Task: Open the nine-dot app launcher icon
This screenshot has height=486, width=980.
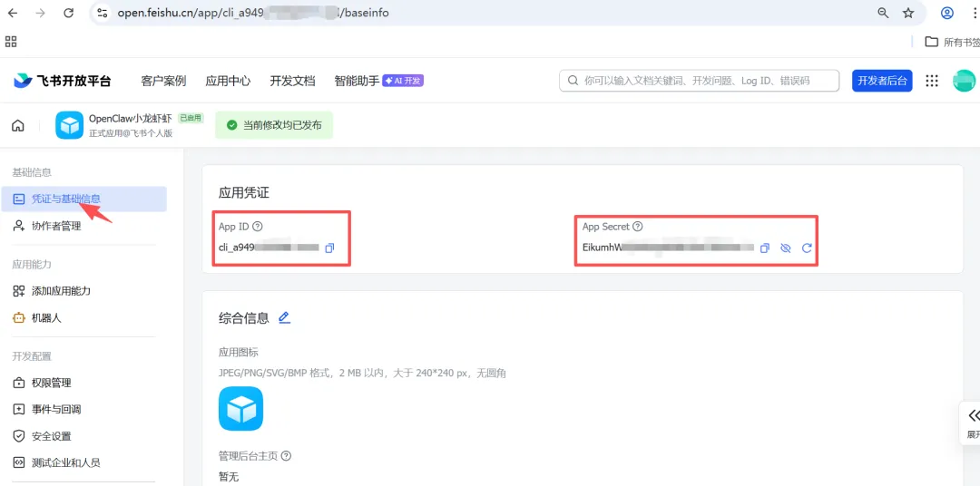Action: pyautogui.click(x=932, y=81)
